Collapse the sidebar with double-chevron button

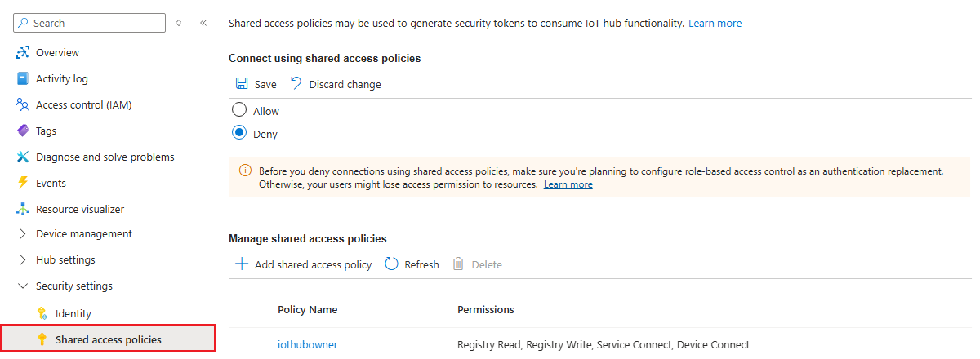point(203,23)
